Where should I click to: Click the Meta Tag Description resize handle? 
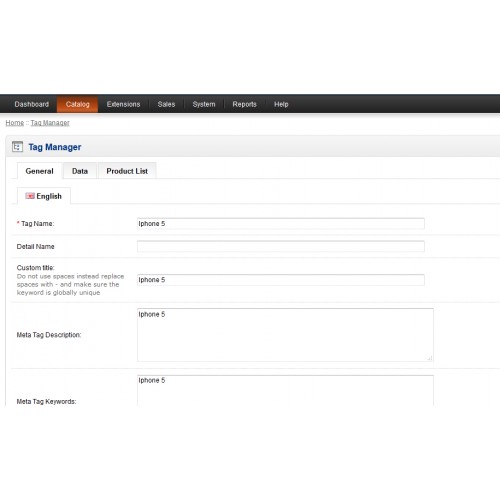point(430,358)
